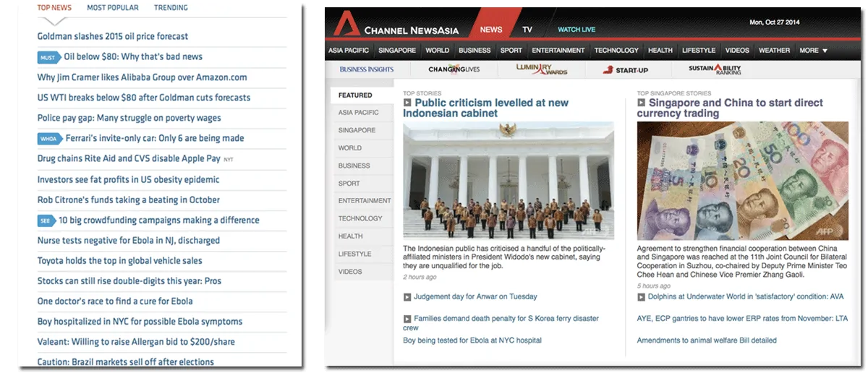
Task: Open the Start-Up banner
Action: (627, 69)
